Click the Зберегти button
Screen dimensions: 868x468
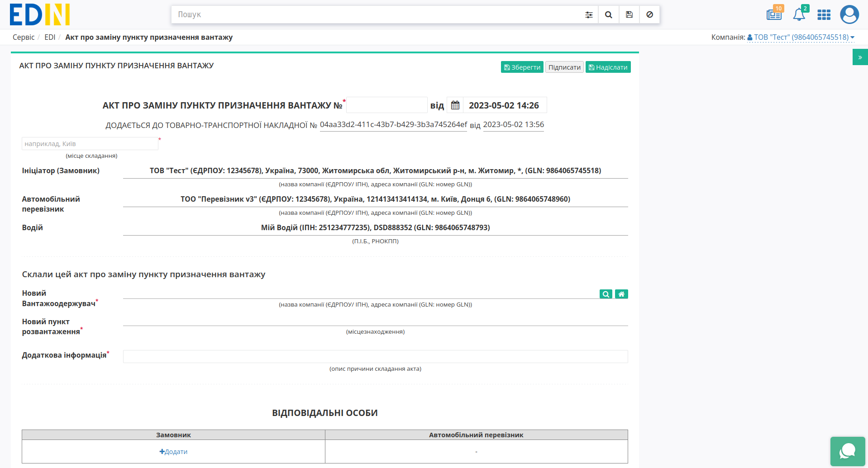[x=522, y=67]
